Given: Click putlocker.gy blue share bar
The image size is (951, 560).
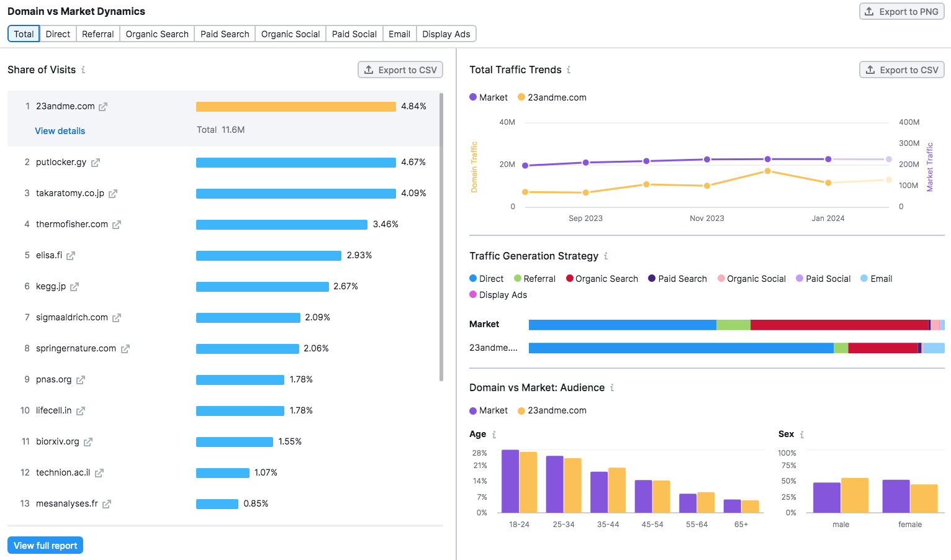Looking at the screenshot, I should (x=296, y=163).
